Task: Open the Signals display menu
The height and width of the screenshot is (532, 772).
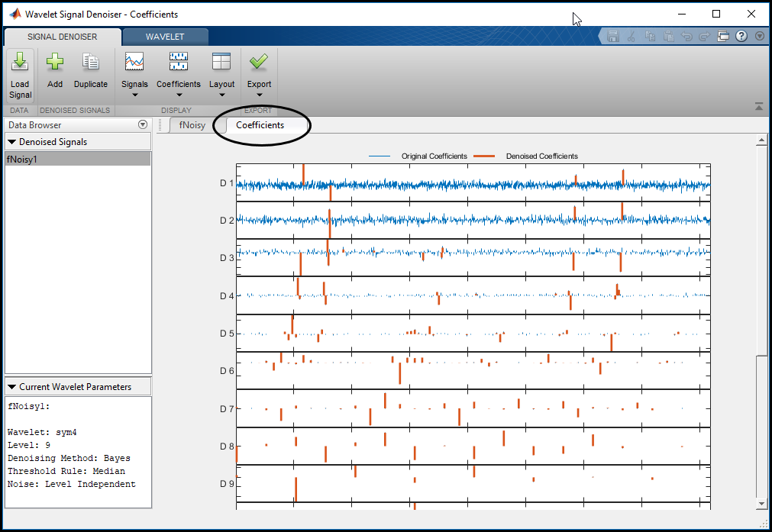Action: tap(134, 75)
